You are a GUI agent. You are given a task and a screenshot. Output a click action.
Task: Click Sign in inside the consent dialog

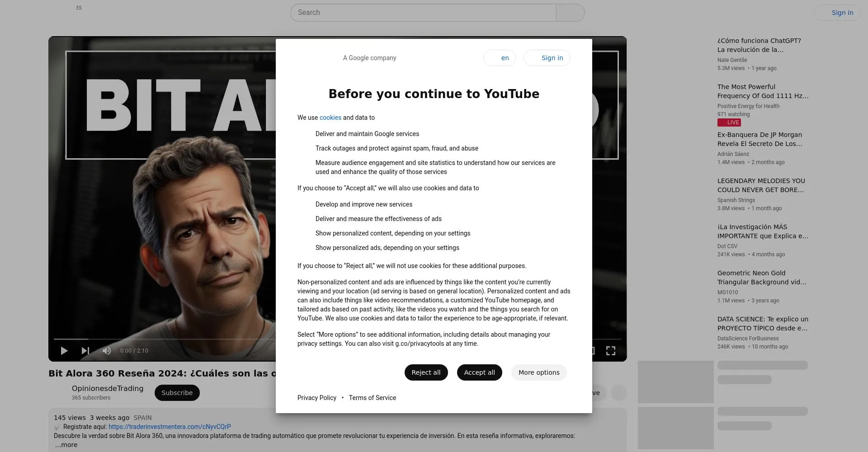point(547,58)
